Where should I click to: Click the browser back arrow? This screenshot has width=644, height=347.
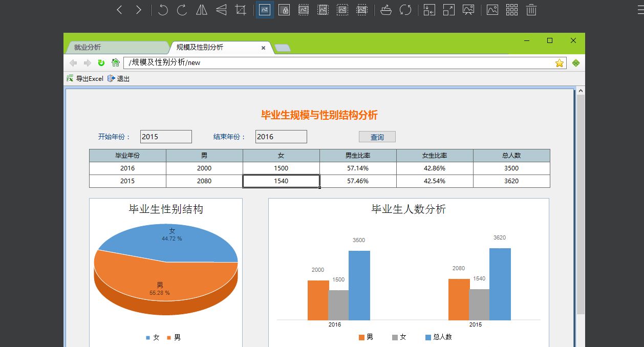[73, 63]
